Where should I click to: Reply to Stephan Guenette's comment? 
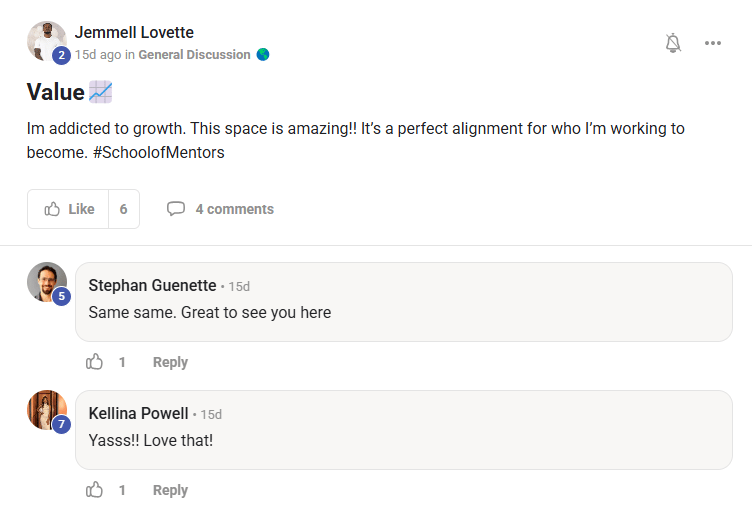point(170,362)
